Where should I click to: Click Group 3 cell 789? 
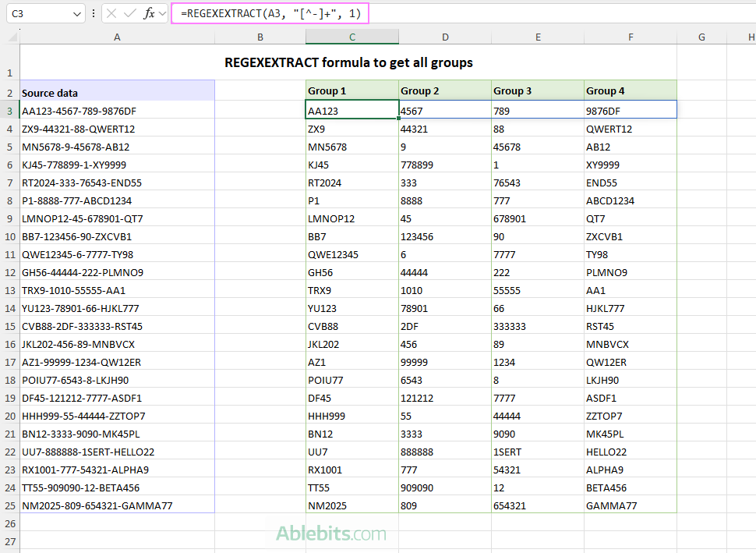538,111
